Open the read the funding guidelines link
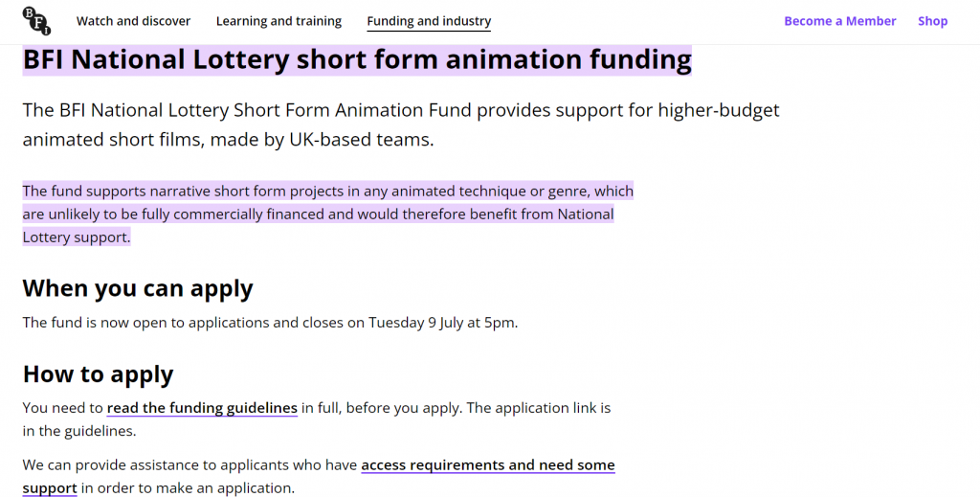Screen dimensions: 980x497 (x=202, y=408)
